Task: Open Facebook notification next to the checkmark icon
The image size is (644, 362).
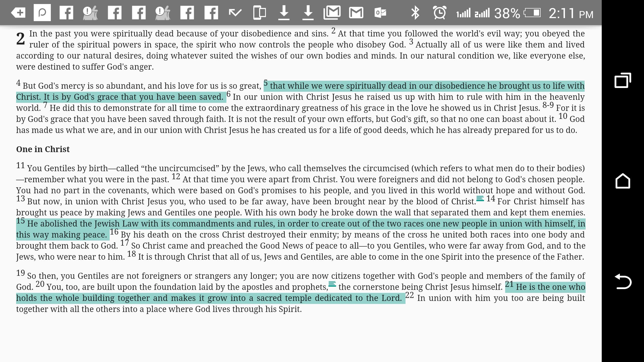Action: point(211,13)
